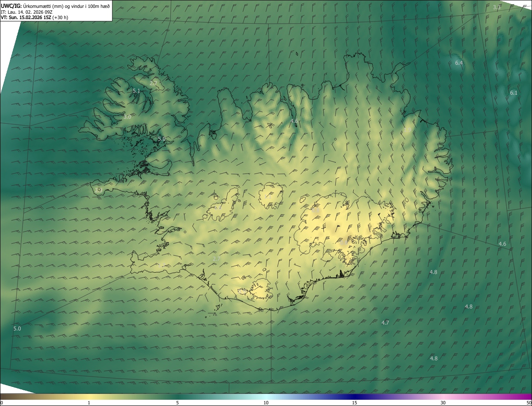Click the "1" label on the color scale
Viewport: 532px width, 406px height.
(x=89, y=403)
